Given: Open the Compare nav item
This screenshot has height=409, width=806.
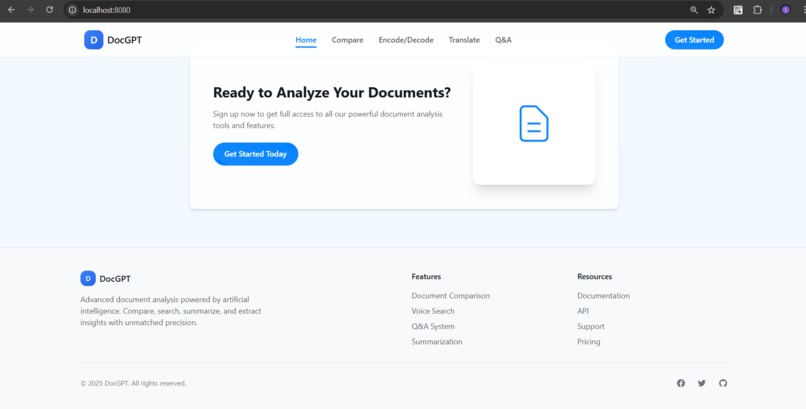Looking at the screenshot, I should point(347,40).
